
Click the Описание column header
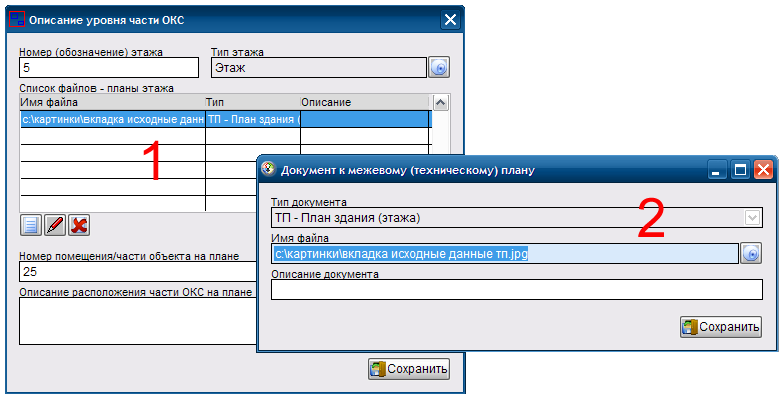(364, 102)
